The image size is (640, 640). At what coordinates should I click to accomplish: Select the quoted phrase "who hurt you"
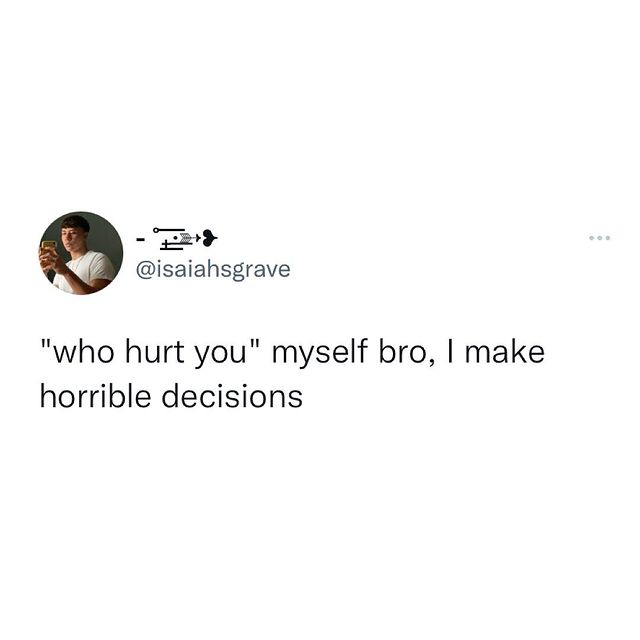151,352
